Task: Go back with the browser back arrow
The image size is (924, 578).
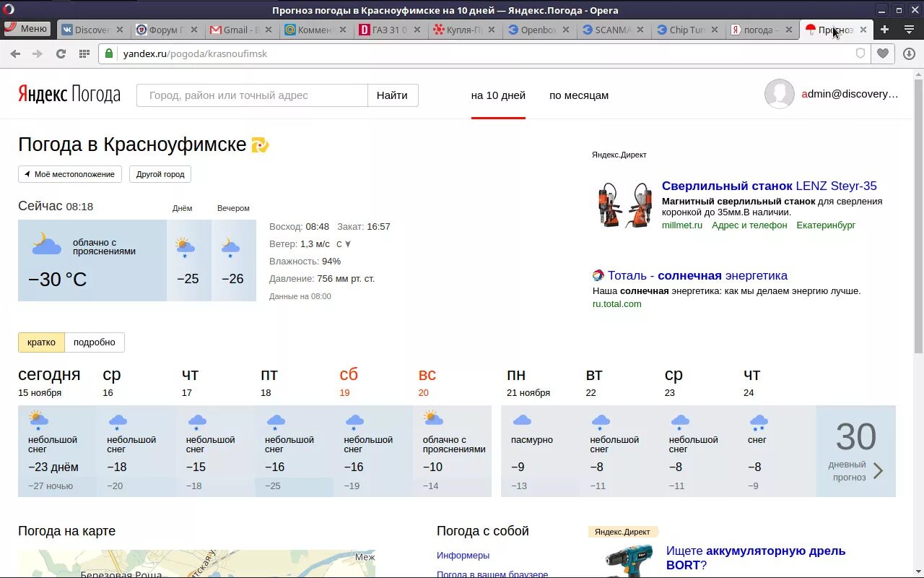Action: pos(15,53)
